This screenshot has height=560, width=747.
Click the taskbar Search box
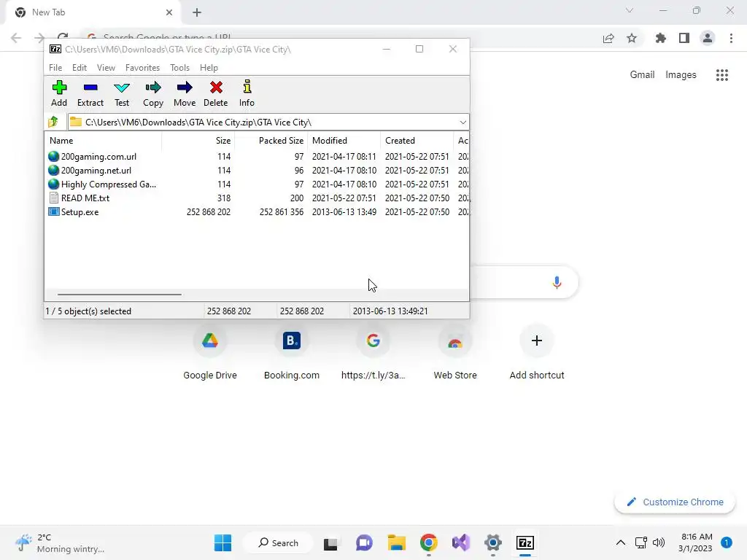tap(278, 542)
